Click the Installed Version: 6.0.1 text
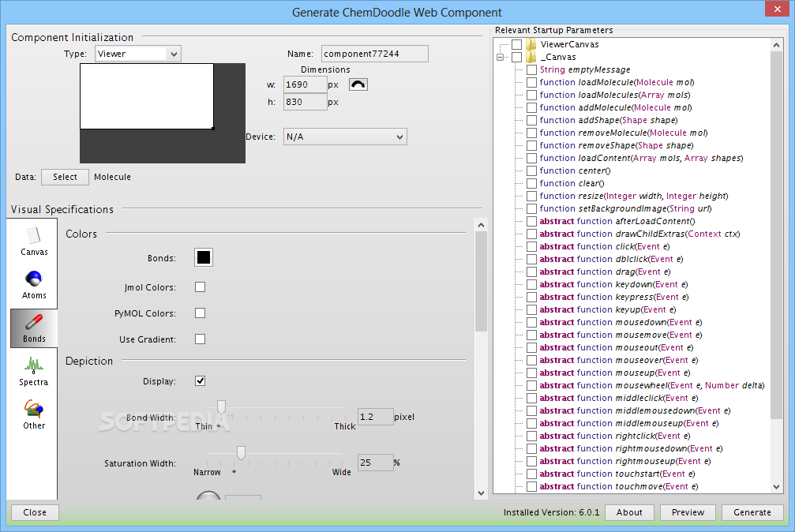795x532 pixels. [551, 512]
